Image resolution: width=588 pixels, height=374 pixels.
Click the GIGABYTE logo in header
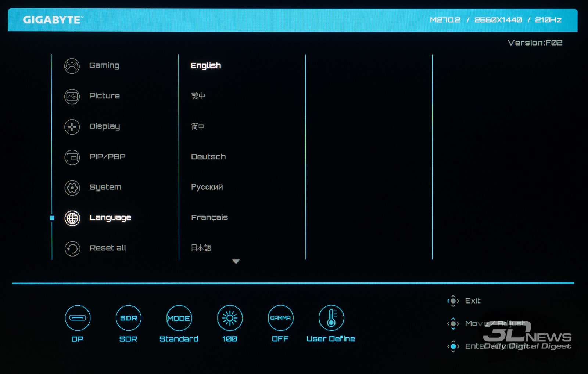click(x=53, y=20)
